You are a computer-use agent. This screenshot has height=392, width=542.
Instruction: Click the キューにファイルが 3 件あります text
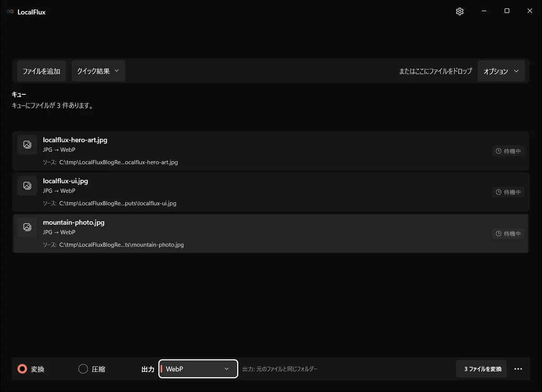point(52,106)
